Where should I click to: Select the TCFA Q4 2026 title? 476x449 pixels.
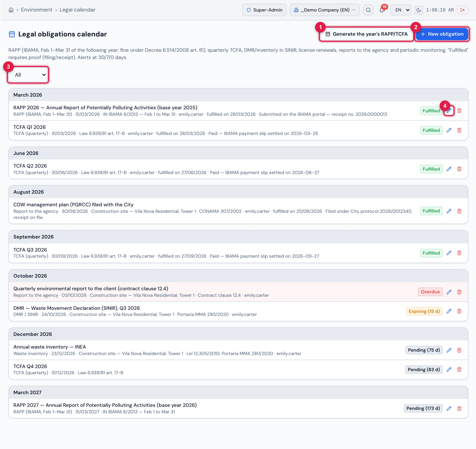(x=30, y=366)
